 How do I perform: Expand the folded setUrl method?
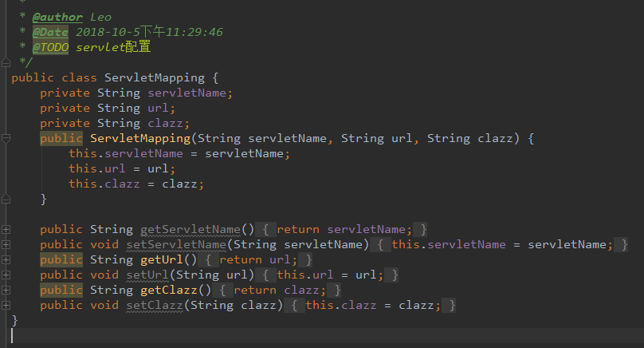(6, 275)
